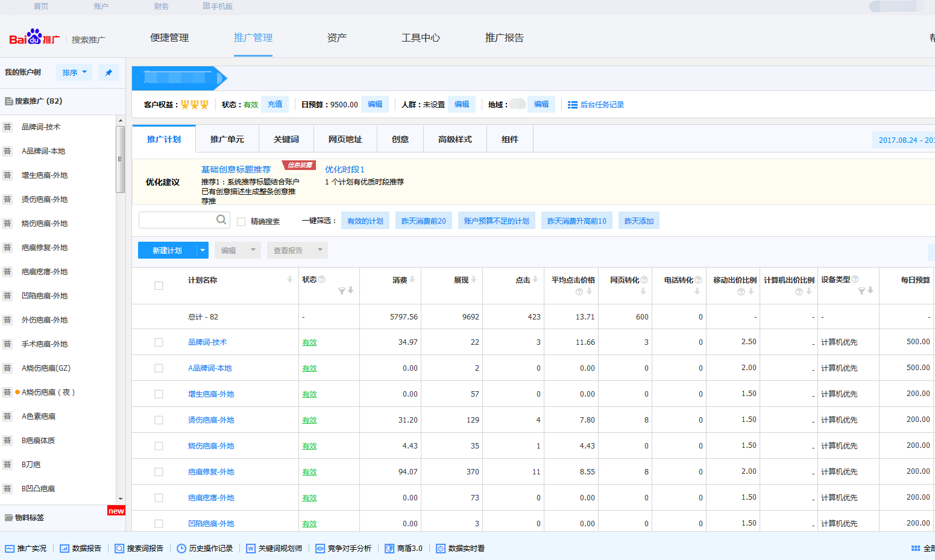The height and width of the screenshot is (560, 935).
Task: Open 推广实况 icon in bottom bar
Action: (10, 549)
